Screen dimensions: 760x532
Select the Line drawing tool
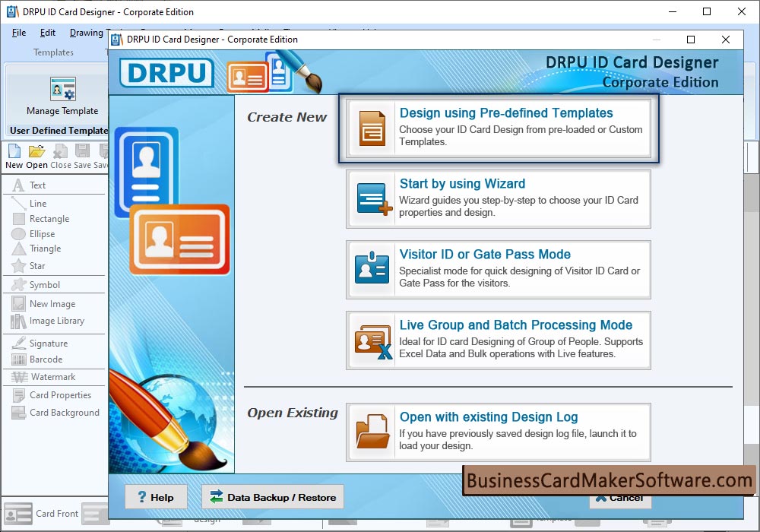[x=29, y=204]
